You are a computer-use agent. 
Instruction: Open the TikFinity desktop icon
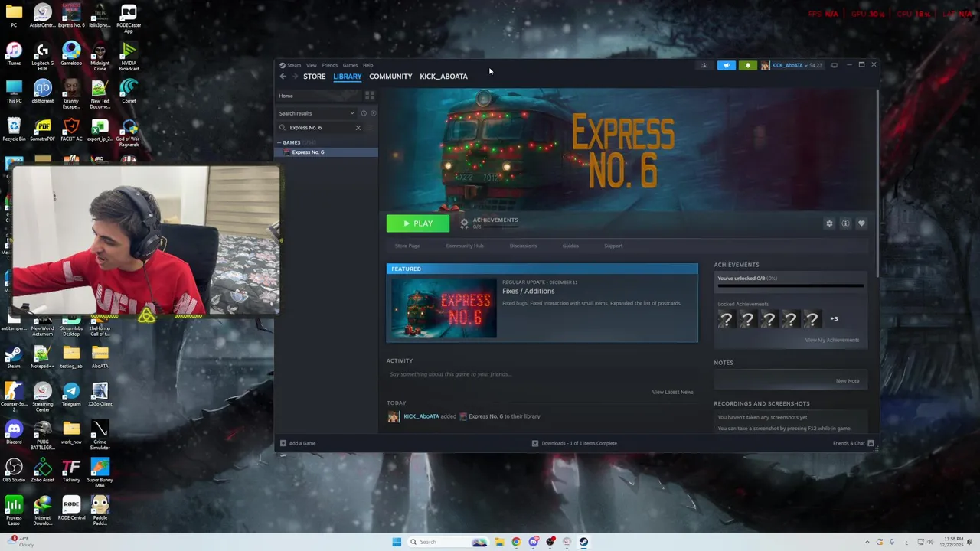[71, 471]
